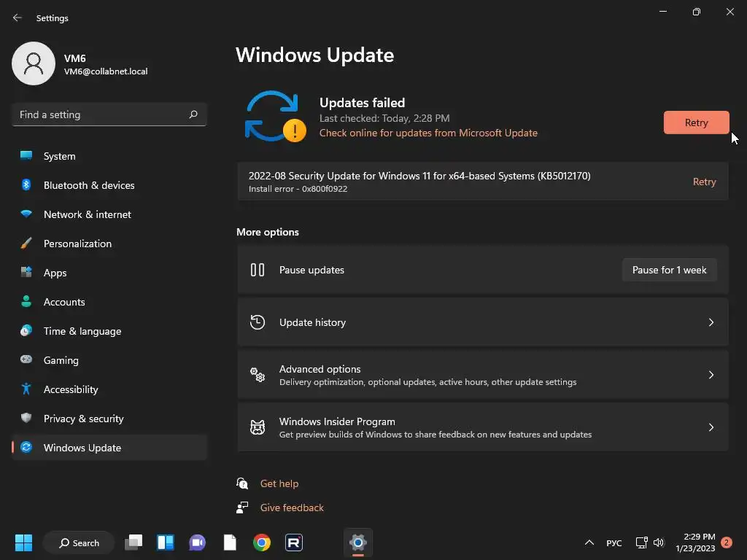
Task: Click the back arrow in Settings header
Action: (x=18, y=17)
